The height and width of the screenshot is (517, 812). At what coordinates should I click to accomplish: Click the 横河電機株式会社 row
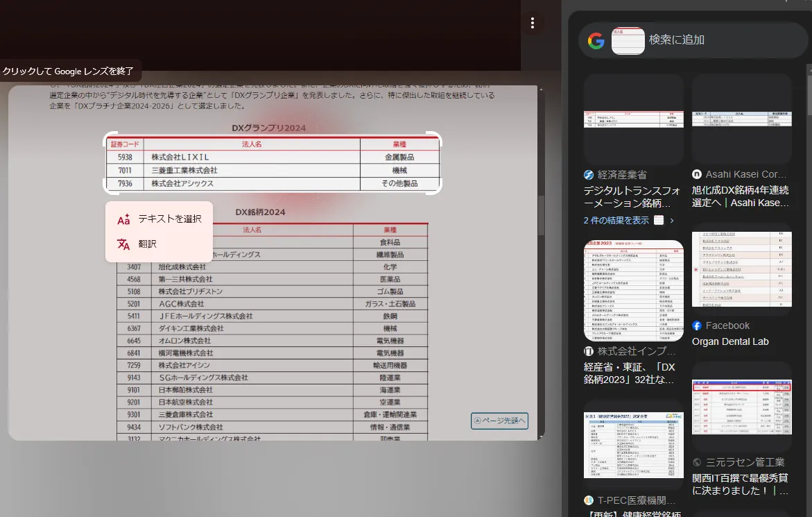[x=273, y=353]
